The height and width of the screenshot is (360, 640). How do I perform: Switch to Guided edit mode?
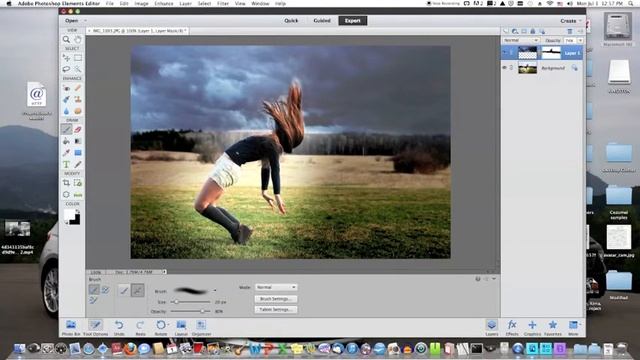pyautogui.click(x=322, y=20)
